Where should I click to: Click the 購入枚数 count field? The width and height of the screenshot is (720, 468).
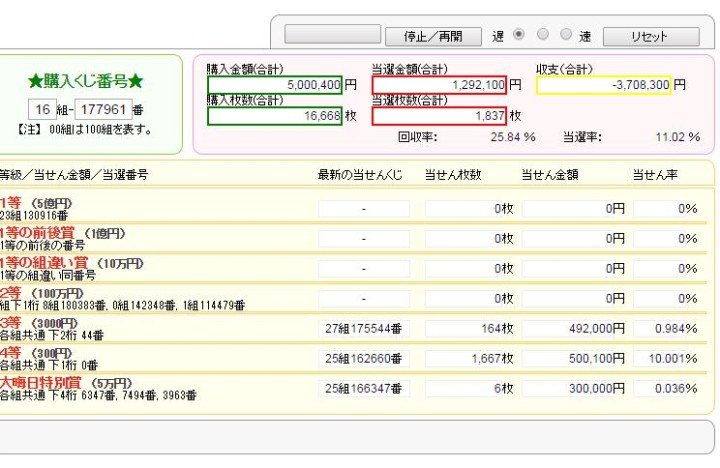pyautogui.click(x=275, y=116)
